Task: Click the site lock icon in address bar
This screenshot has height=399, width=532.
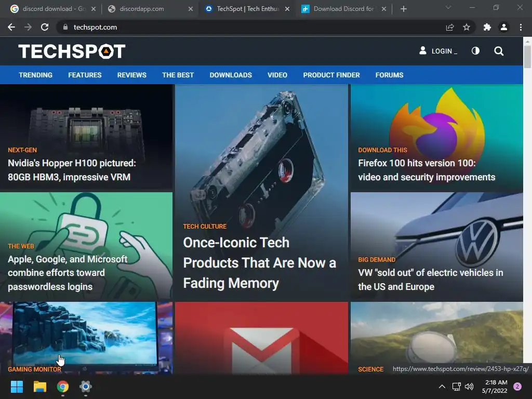Action: 65,27
